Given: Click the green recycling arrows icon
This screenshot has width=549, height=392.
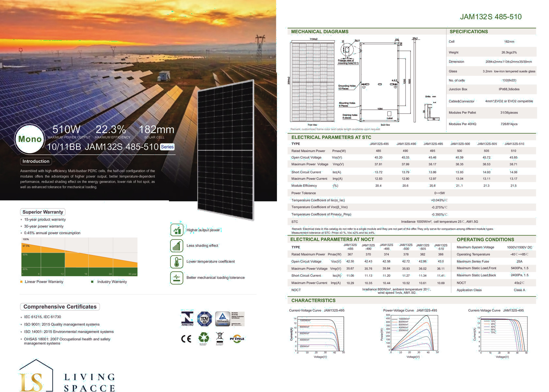Looking at the screenshot, I should click(x=204, y=338).
